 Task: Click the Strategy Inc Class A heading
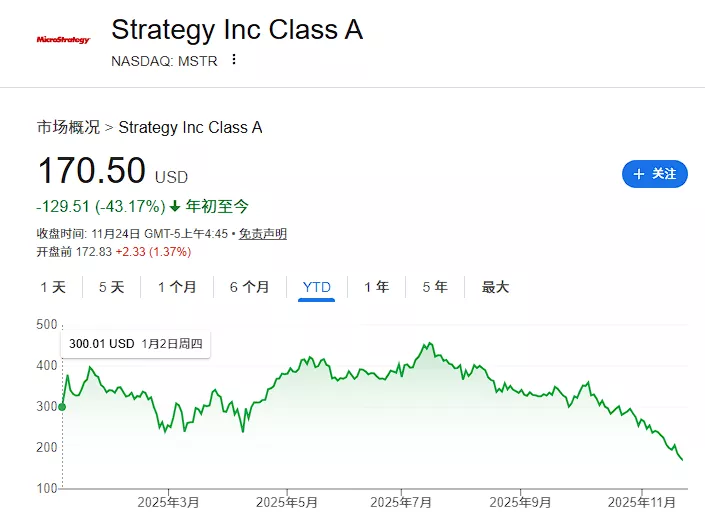click(x=236, y=30)
